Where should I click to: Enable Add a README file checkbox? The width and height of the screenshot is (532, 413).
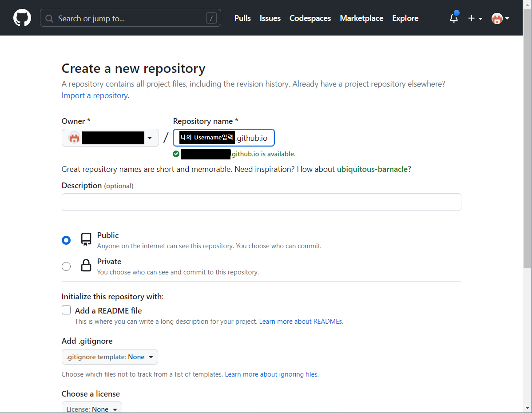click(x=66, y=310)
